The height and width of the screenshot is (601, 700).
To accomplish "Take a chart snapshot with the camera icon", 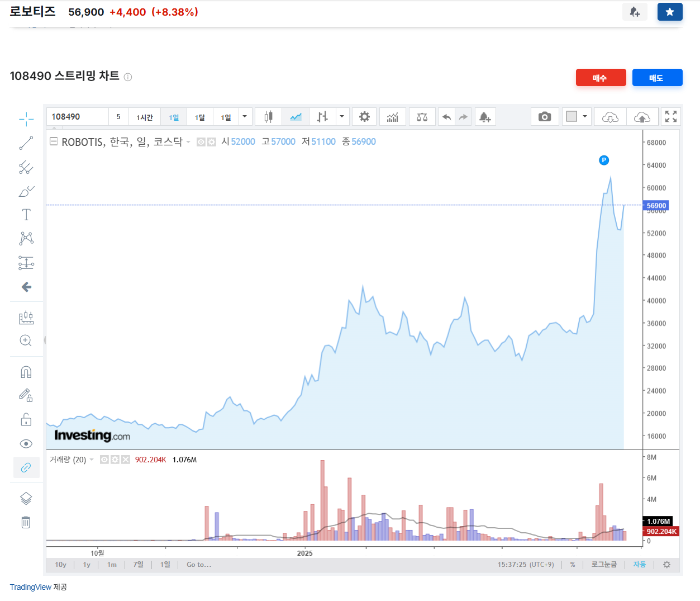I will point(545,116).
